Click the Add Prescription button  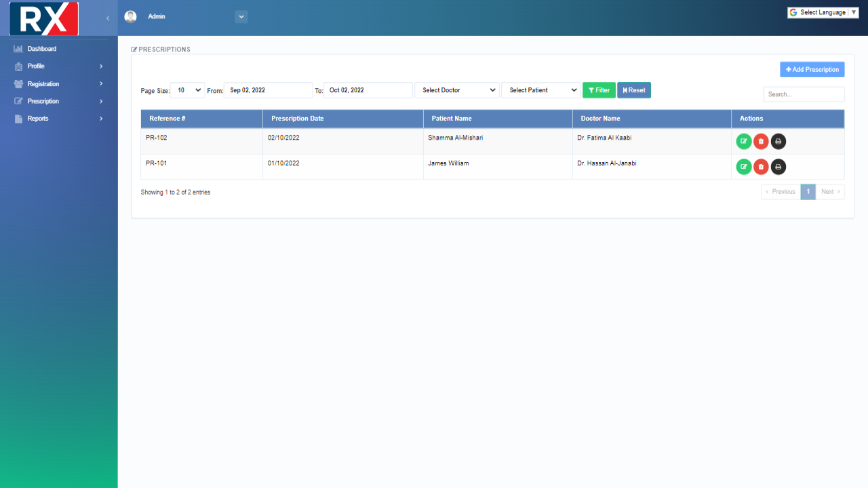pos(812,70)
